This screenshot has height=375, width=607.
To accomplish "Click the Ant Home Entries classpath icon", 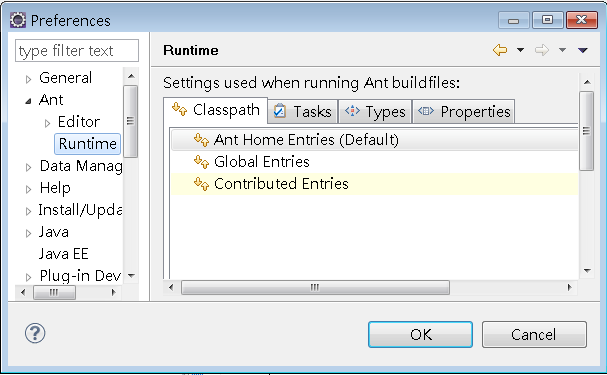I will tap(201, 140).
